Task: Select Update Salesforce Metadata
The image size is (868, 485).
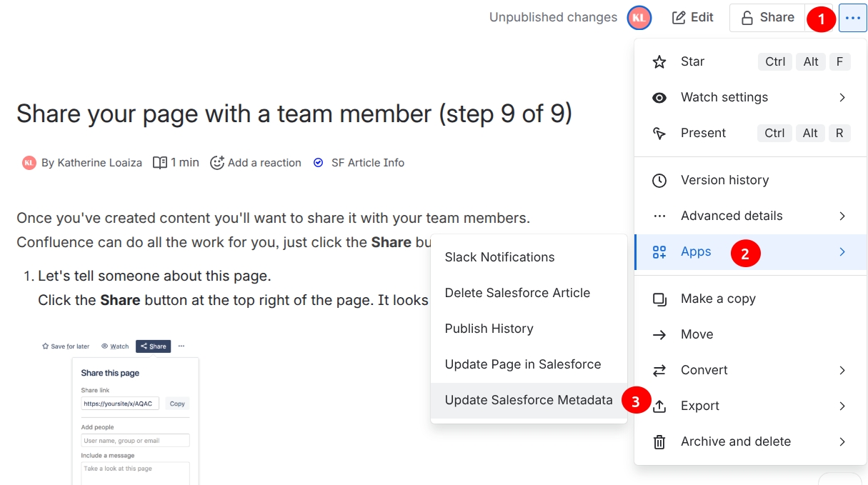Action: point(529,400)
